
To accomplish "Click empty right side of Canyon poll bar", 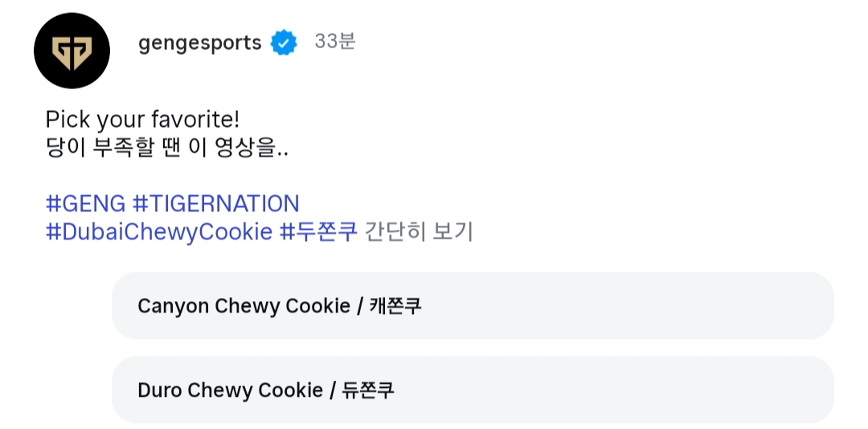I will tap(683, 306).
